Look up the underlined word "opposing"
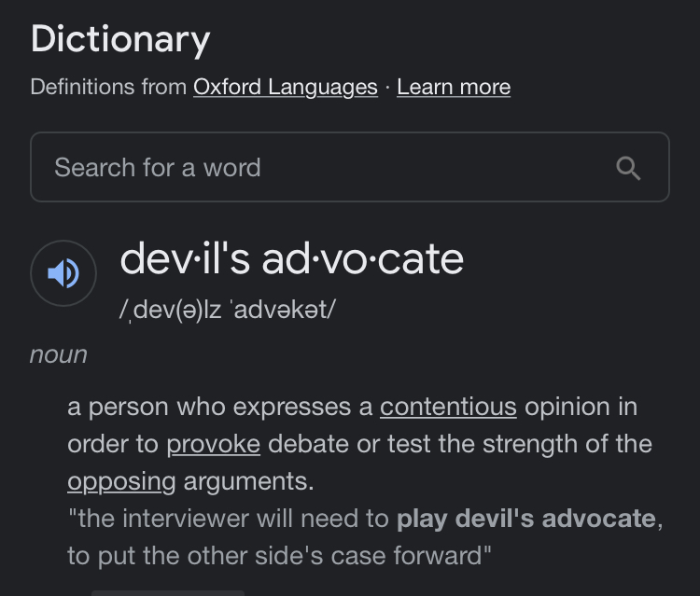Screen dimensions: 700x596 (x=121, y=482)
